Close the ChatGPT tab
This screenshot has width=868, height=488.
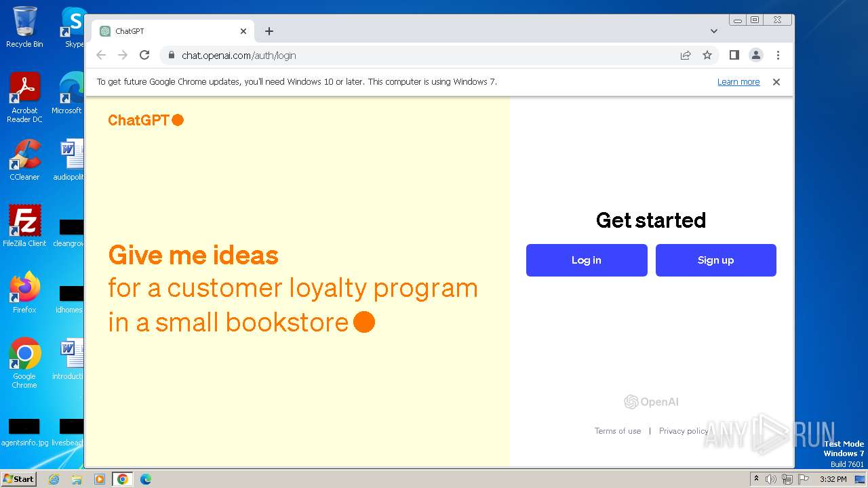tap(243, 31)
